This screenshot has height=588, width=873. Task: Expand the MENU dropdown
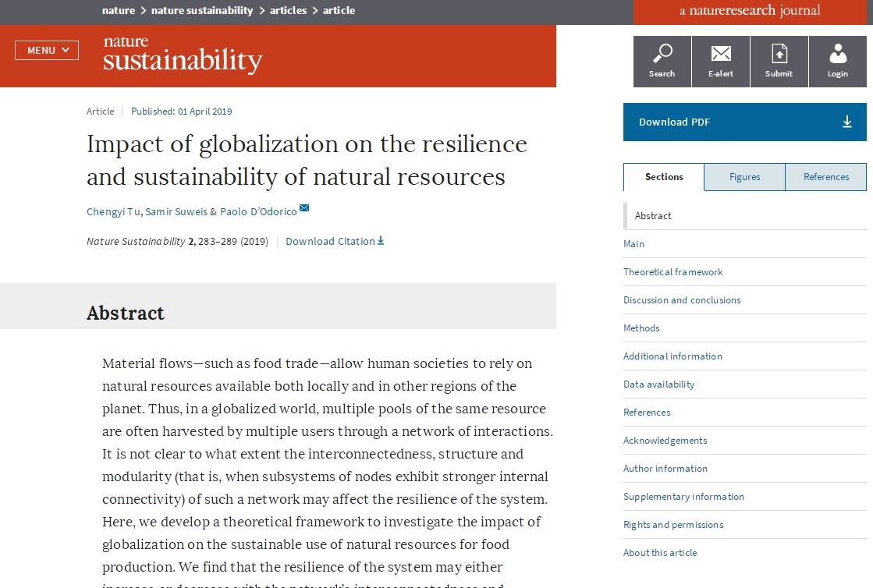pos(47,51)
